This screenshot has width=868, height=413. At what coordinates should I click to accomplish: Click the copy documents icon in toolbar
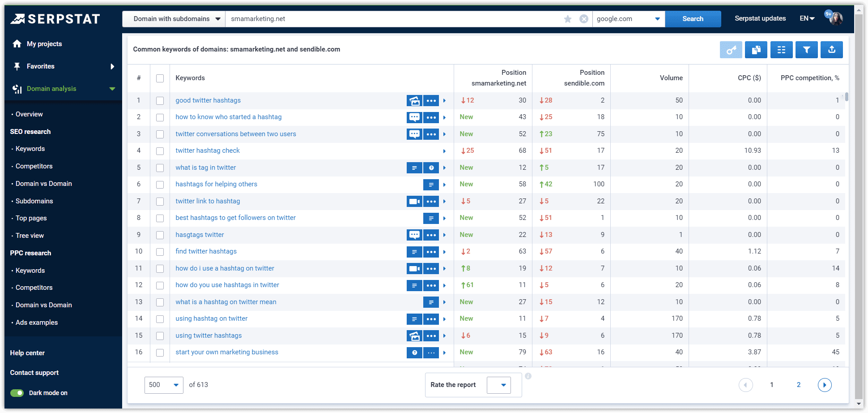tap(756, 50)
